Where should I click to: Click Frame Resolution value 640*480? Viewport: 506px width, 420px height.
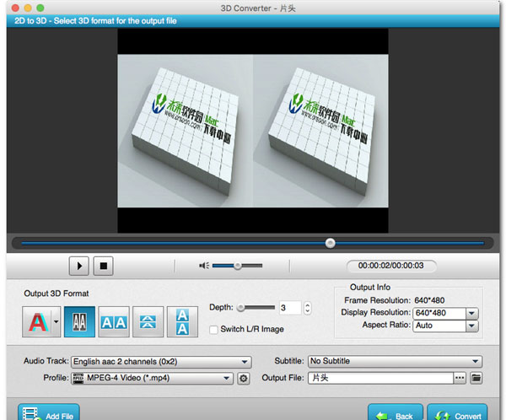tap(429, 300)
